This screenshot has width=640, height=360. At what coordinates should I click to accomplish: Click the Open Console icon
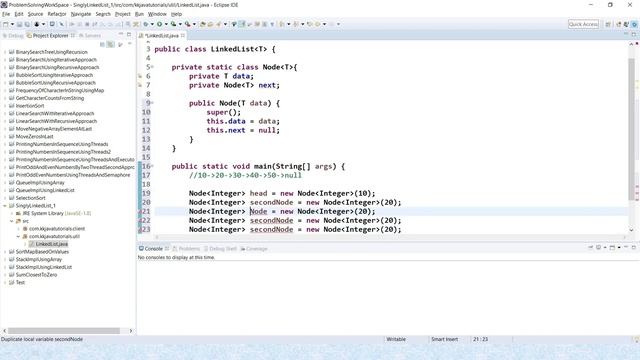[x=612, y=247]
